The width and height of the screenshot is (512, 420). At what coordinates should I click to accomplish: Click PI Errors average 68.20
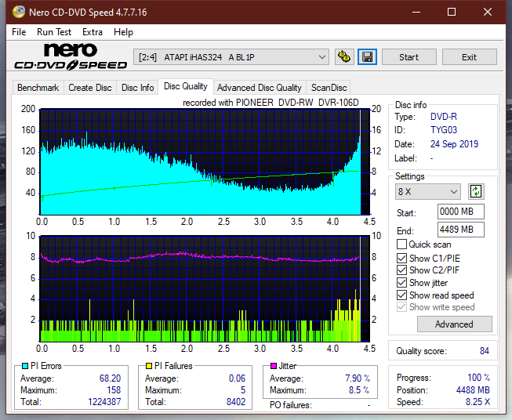click(x=110, y=378)
